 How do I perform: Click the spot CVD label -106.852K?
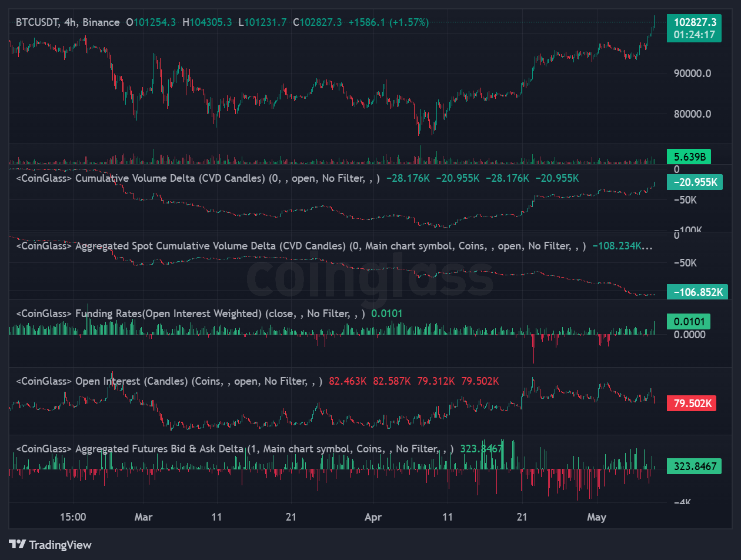697,291
